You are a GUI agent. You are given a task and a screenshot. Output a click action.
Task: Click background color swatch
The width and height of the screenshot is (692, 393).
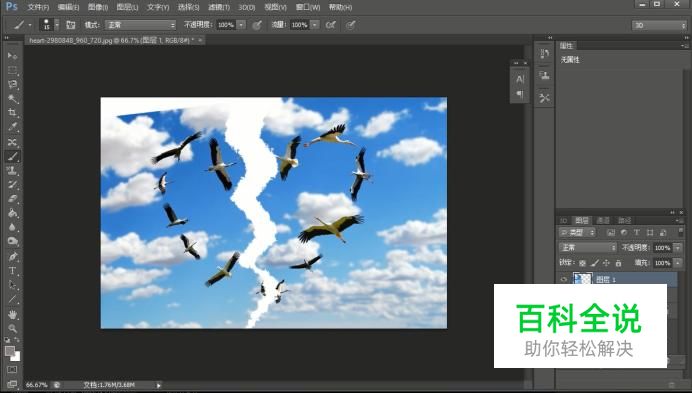tap(16, 357)
